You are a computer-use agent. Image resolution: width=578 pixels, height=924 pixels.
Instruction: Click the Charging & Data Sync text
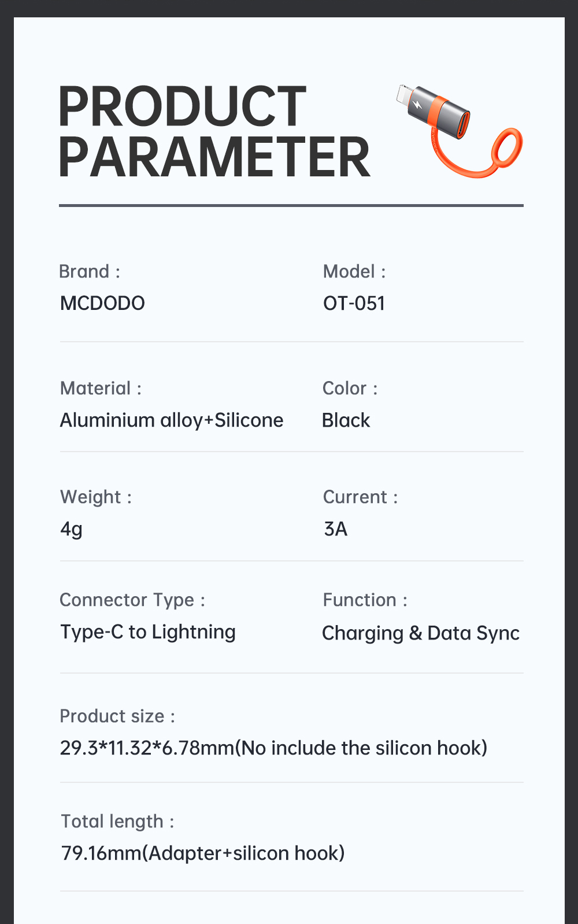[x=421, y=633]
